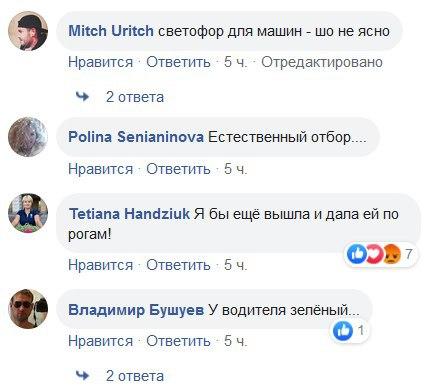Expand 2 ответа under Mitch Uritch's comment
The width and height of the screenshot is (448, 386).
pyautogui.click(x=135, y=97)
